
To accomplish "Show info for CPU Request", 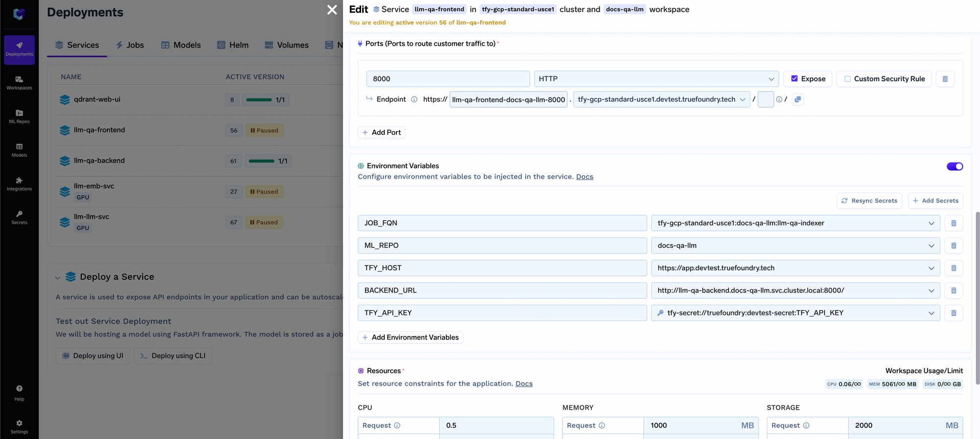I will click(x=397, y=425).
